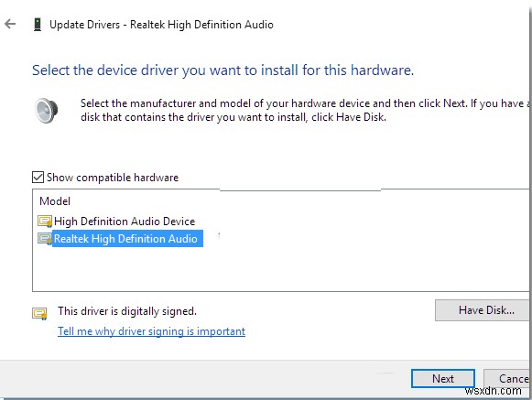
Task: Click the certificate icon for High Definition Audio Device
Action: pos(45,222)
